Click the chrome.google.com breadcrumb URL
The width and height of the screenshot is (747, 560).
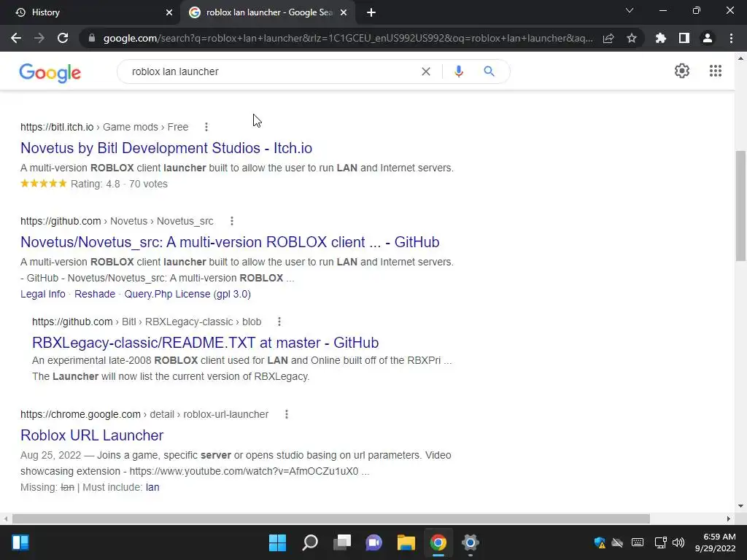pos(80,414)
